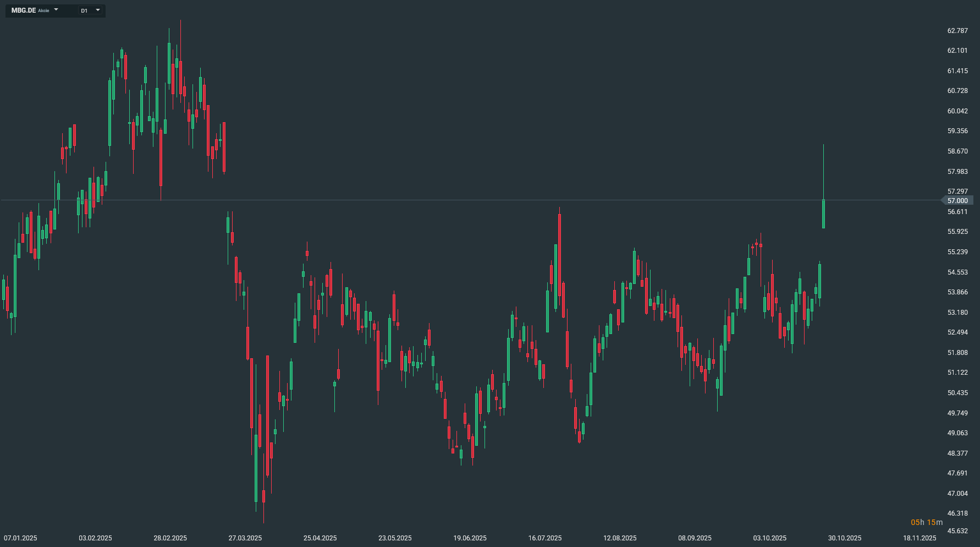Click the 28.02.2025 date label

click(x=170, y=538)
